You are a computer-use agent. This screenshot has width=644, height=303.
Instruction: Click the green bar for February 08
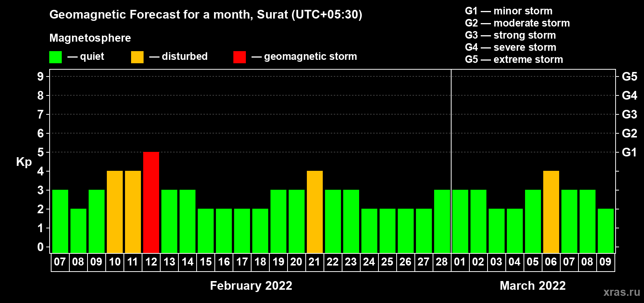tap(78, 231)
